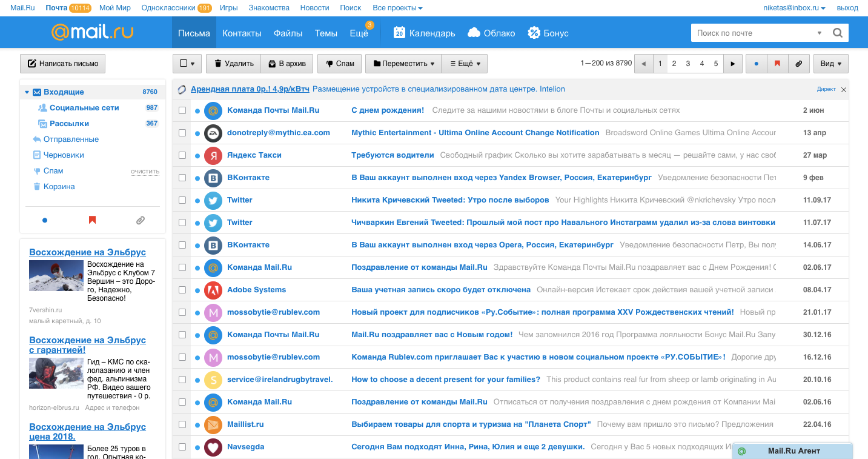Click the Удалить button

233,64
